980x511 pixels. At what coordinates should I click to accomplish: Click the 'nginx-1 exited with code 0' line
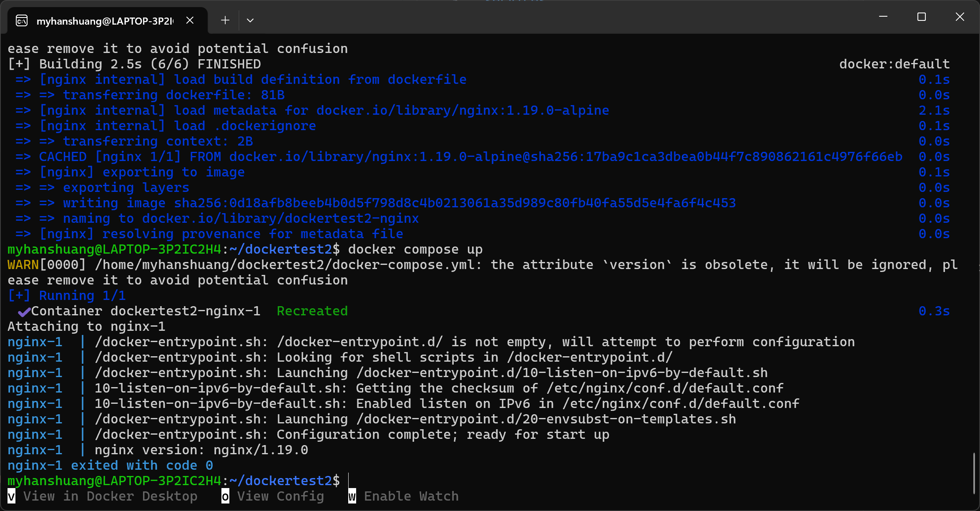(x=110, y=466)
